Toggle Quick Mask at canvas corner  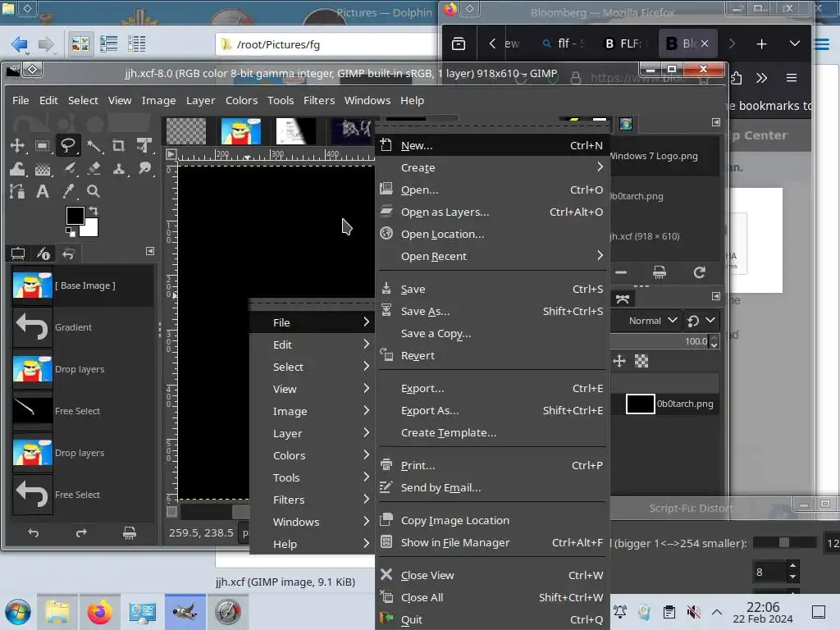(171, 512)
